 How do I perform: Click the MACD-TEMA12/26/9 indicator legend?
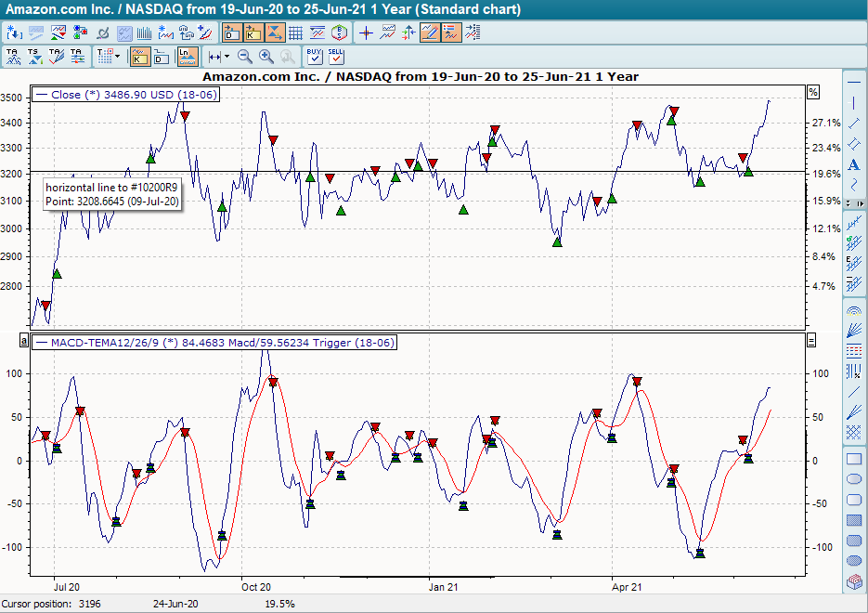[x=214, y=343]
